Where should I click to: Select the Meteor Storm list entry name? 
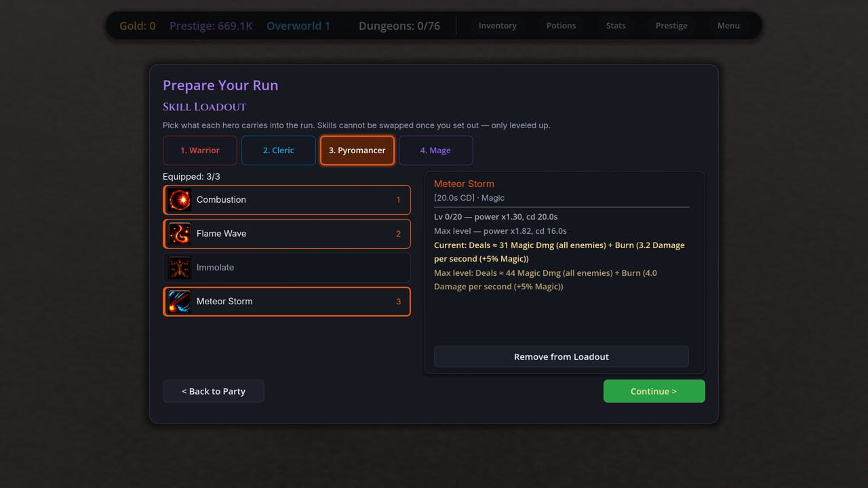pyautogui.click(x=224, y=302)
